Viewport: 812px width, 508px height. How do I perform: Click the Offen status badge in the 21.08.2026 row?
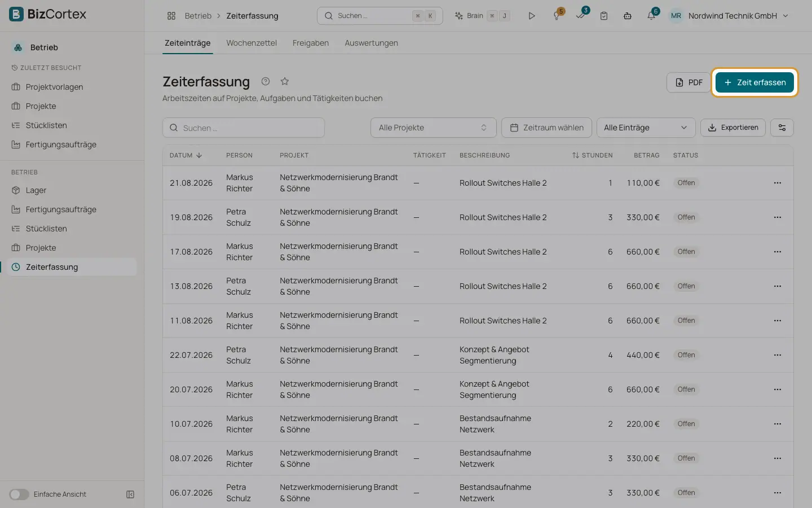tap(686, 183)
